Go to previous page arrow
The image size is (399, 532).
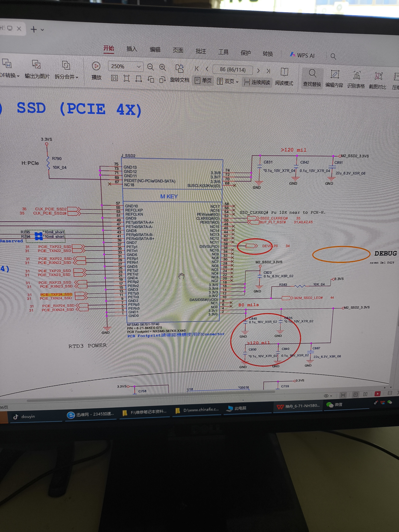tap(207, 69)
